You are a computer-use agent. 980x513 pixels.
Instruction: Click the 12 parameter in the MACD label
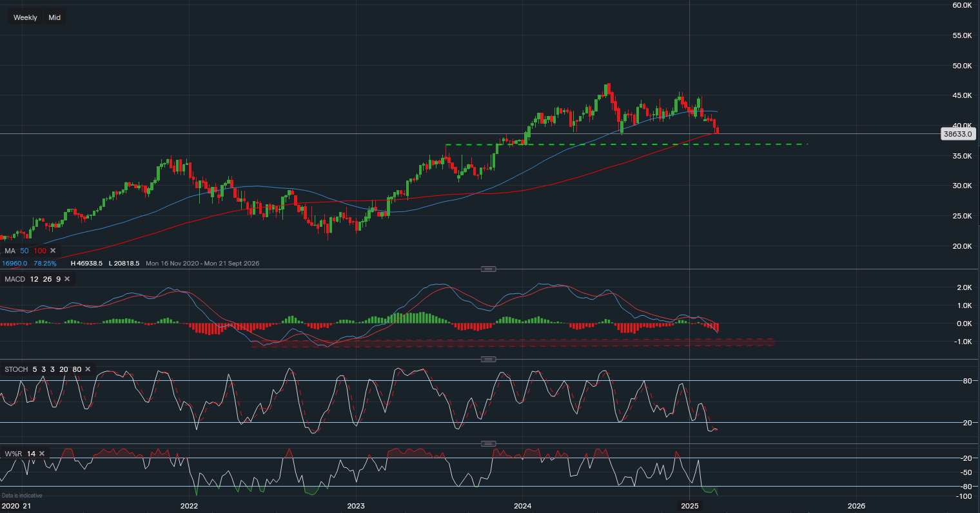34,279
